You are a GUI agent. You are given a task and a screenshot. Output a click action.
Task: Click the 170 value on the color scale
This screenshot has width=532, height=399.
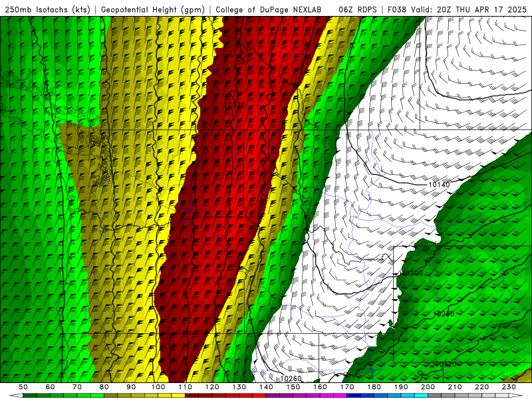(347, 387)
